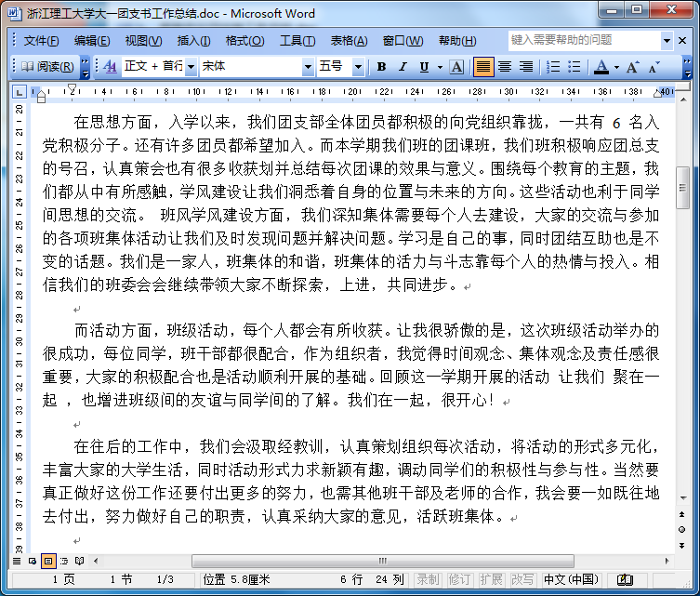The width and height of the screenshot is (700, 596).
Task: Open 工具(T) menu
Action: coord(297,41)
